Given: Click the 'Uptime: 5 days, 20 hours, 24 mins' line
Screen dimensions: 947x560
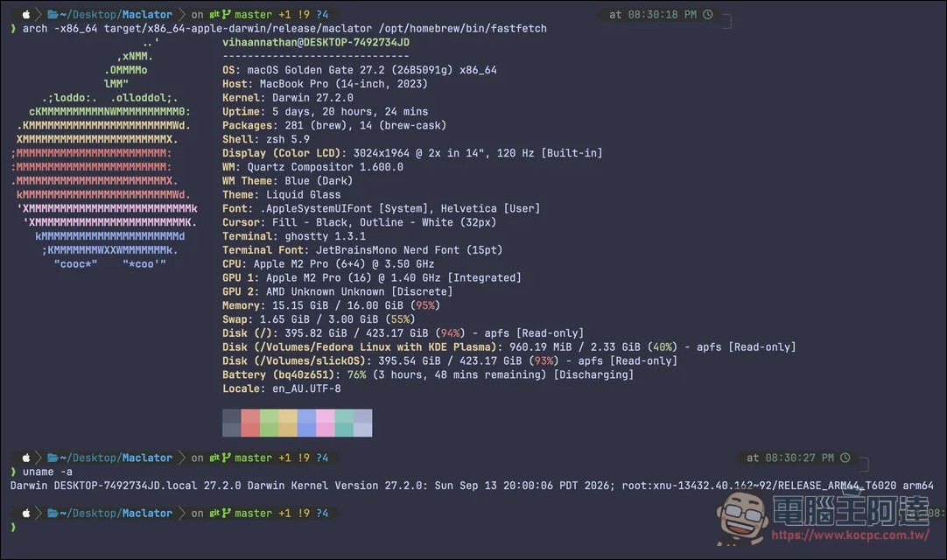Looking at the screenshot, I should tap(325, 112).
